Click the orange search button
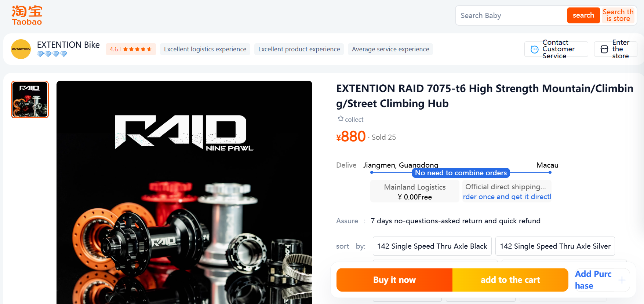The height and width of the screenshot is (304, 644). point(583,15)
